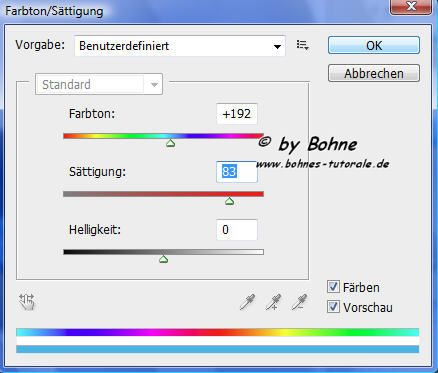The image size is (438, 373).
Task: Open the preset options menu icon
Action: click(x=303, y=45)
